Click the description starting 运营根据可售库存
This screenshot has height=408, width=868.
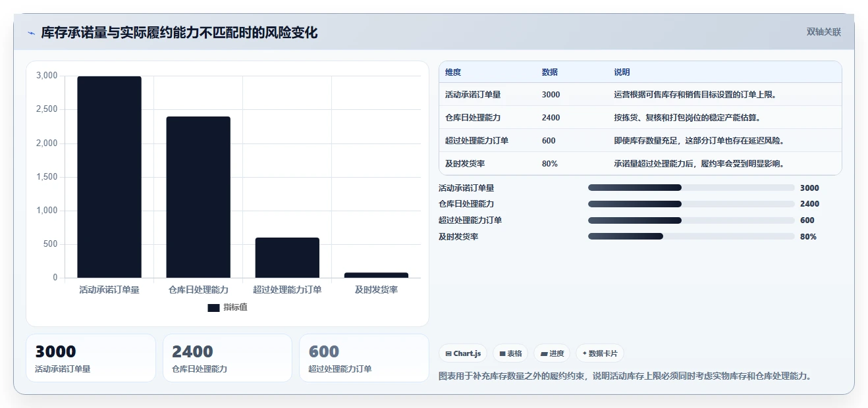tap(695, 95)
